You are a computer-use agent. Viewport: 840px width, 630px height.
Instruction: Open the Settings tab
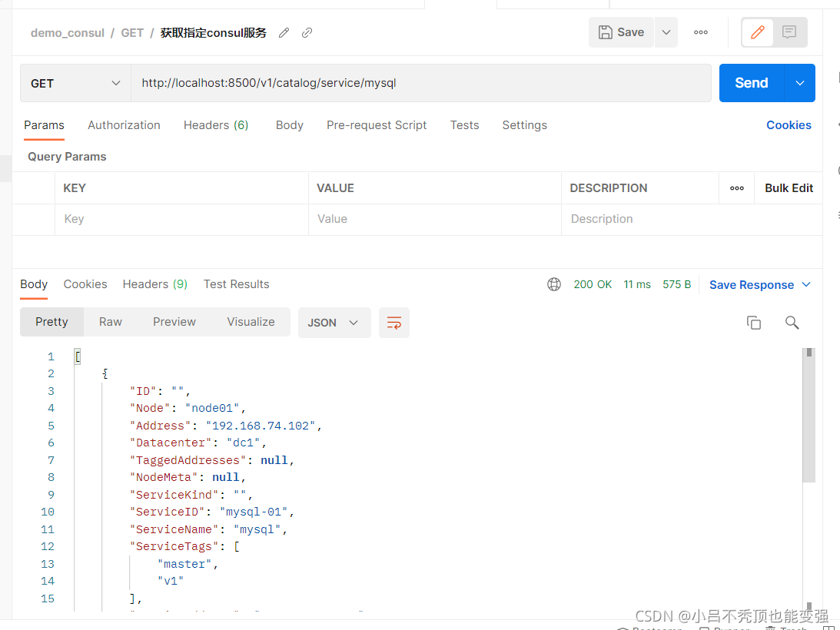tap(524, 125)
